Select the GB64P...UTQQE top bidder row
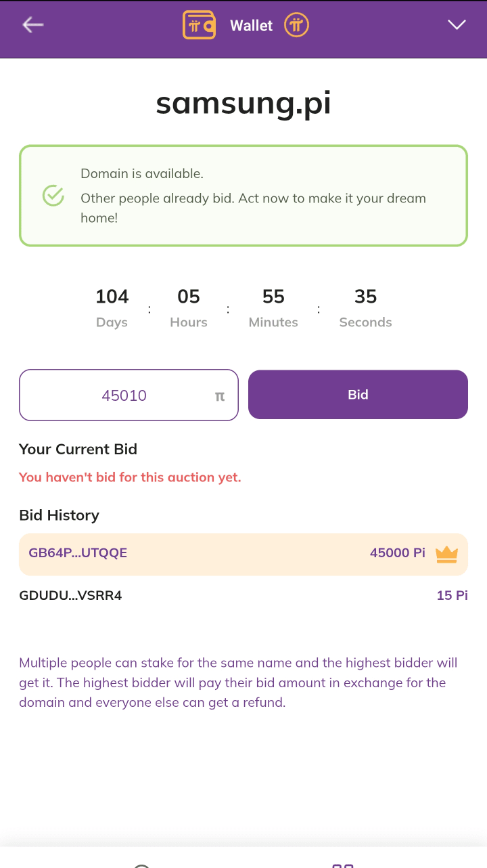The image size is (487, 868). click(x=243, y=554)
